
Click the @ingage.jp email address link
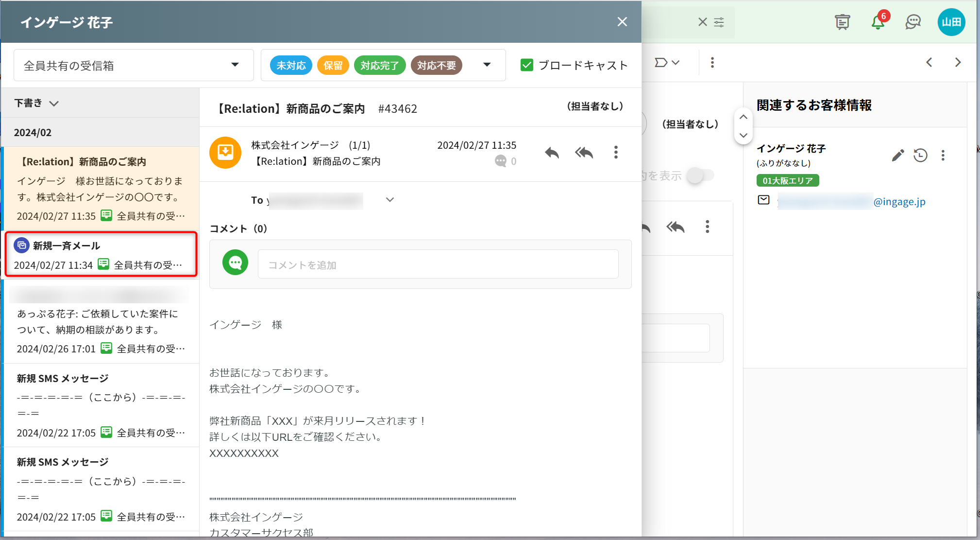tap(899, 202)
